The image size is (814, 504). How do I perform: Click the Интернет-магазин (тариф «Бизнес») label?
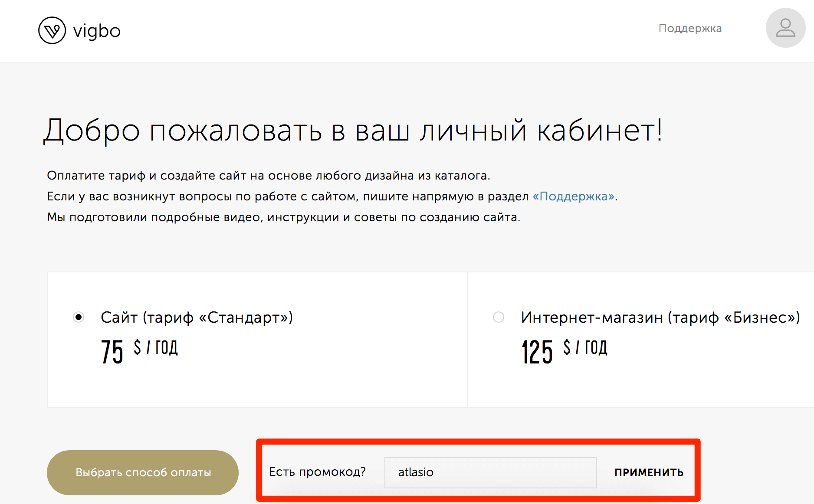[660, 317]
